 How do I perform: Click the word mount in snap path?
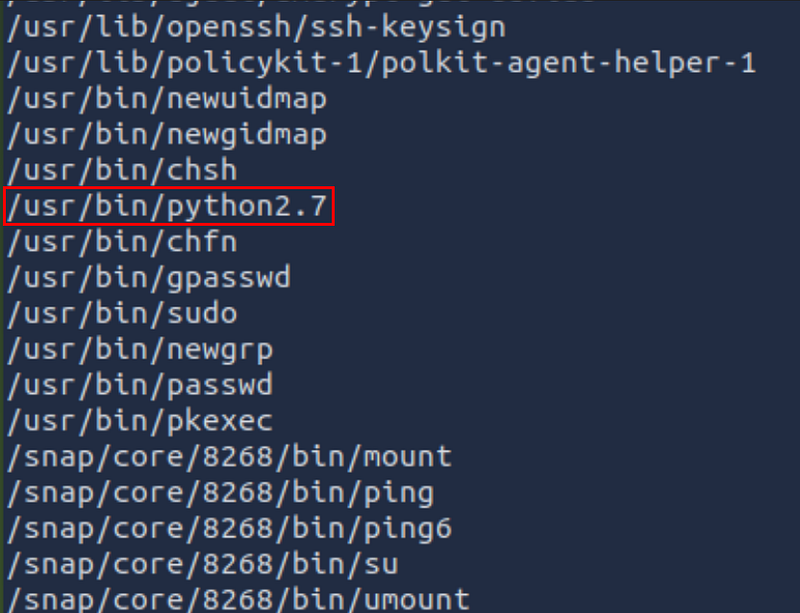[x=408, y=457]
